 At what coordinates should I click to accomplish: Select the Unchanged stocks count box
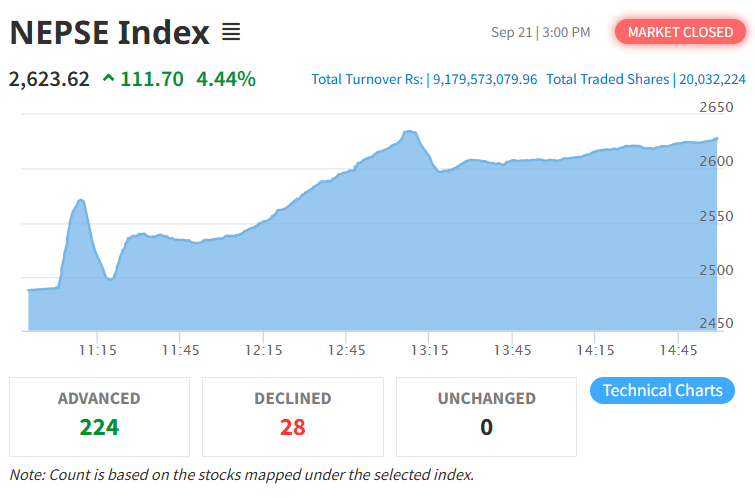click(x=486, y=416)
